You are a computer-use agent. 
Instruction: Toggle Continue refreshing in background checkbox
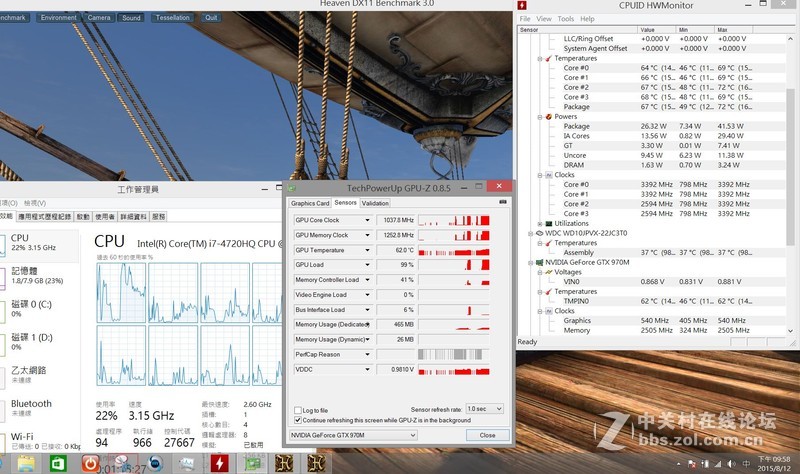tap(297, 420)
